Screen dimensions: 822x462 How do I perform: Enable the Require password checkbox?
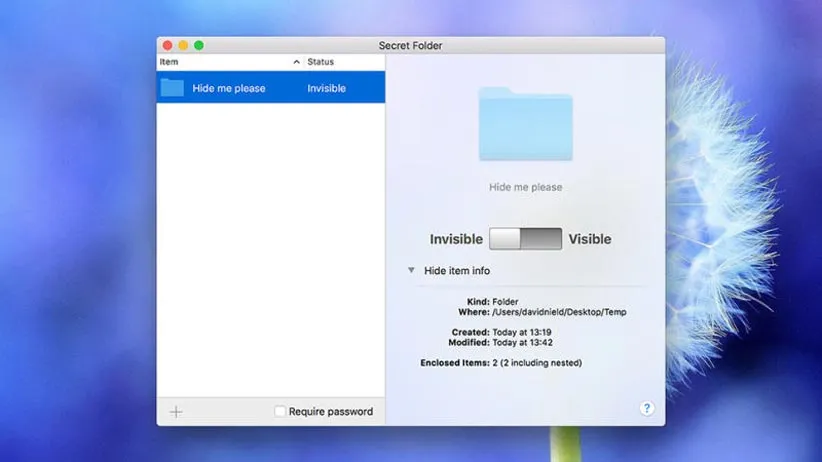point(280,411)
